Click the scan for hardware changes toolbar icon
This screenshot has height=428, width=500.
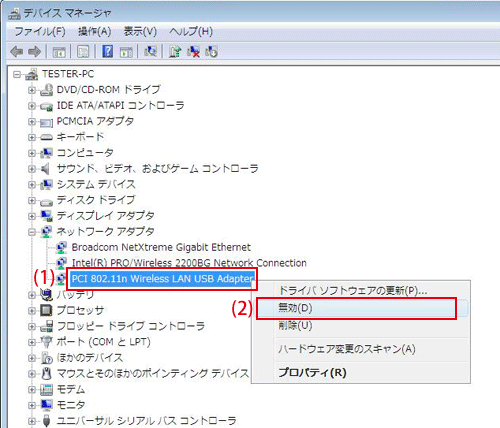(150, 52)
